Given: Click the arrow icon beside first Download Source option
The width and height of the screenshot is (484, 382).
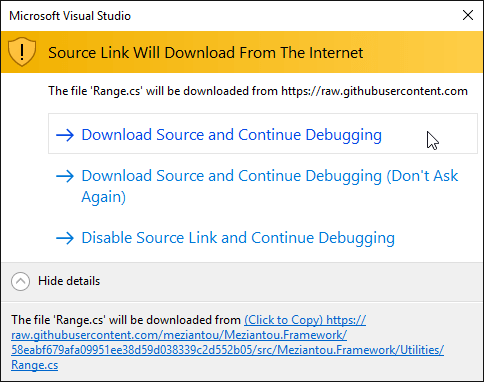Looking at the screenshot, I should tap(65, 135).
